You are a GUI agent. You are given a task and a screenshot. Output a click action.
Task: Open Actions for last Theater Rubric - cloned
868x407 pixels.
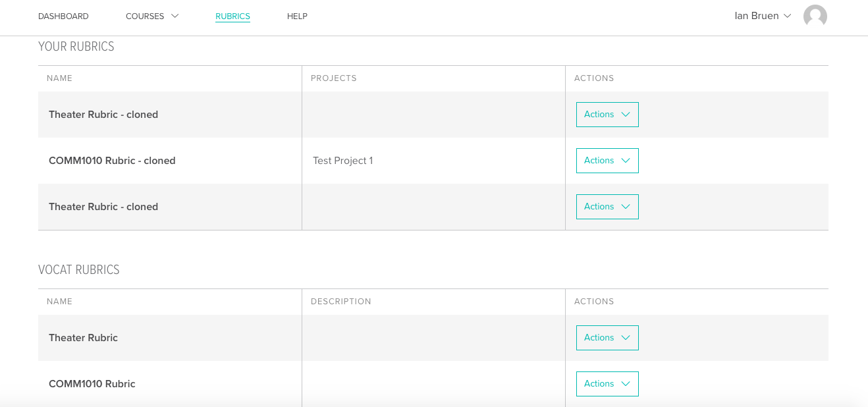pos(607,207)
